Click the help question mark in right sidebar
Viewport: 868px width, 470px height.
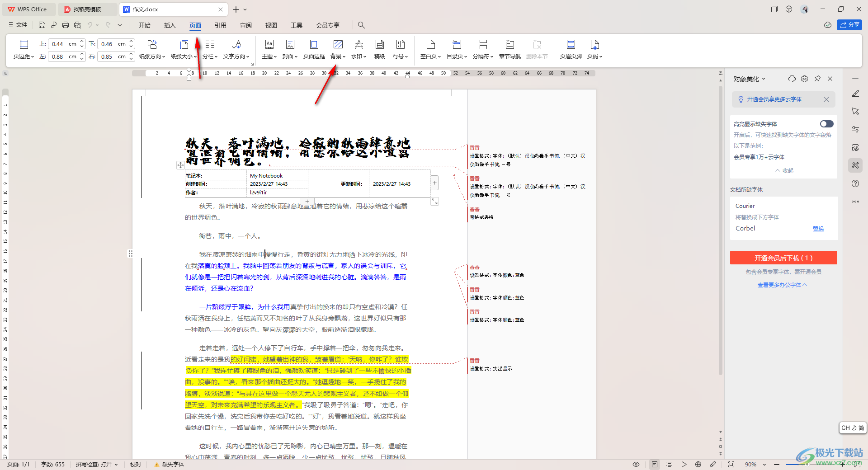pos(855,183)
